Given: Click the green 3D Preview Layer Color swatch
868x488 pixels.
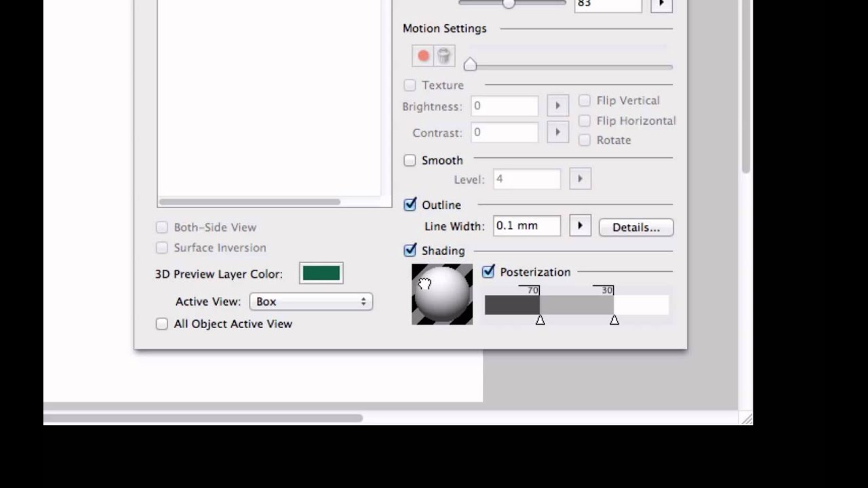Looking at the screenshot, I should pos(321,272).
